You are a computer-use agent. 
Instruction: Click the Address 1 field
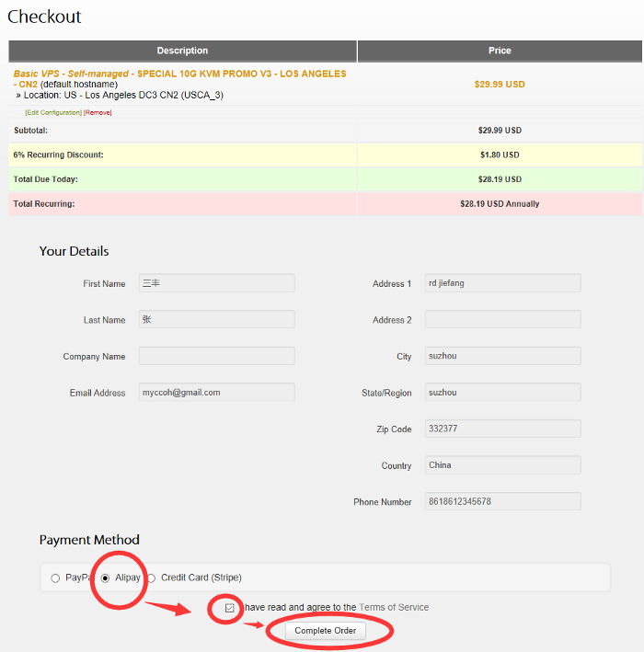pos(502,283)
